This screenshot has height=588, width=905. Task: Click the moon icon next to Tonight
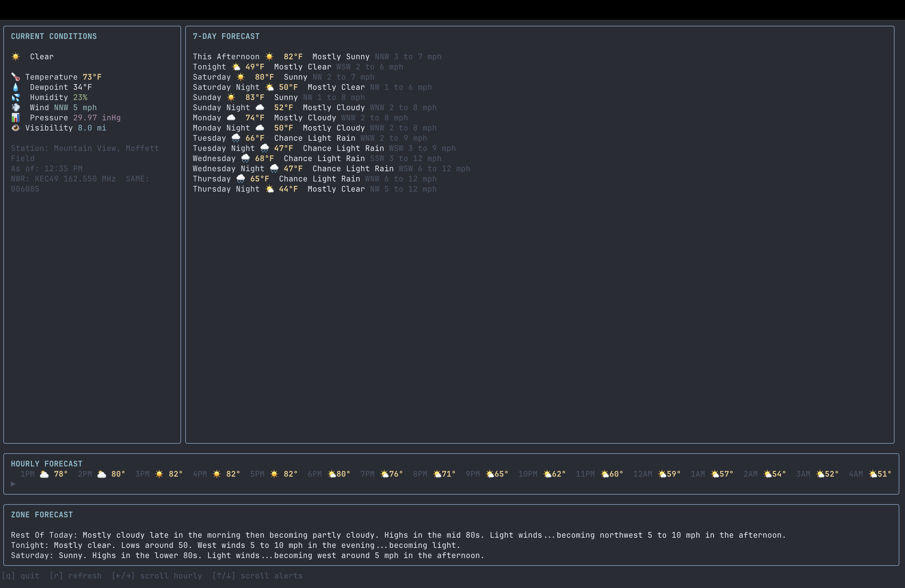coord(236,66)
